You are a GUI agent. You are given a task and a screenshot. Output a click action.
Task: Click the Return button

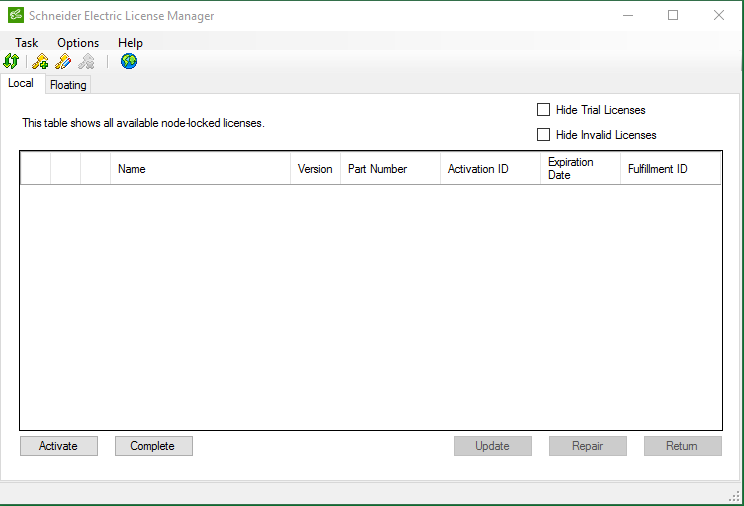(x=682, y=446)
